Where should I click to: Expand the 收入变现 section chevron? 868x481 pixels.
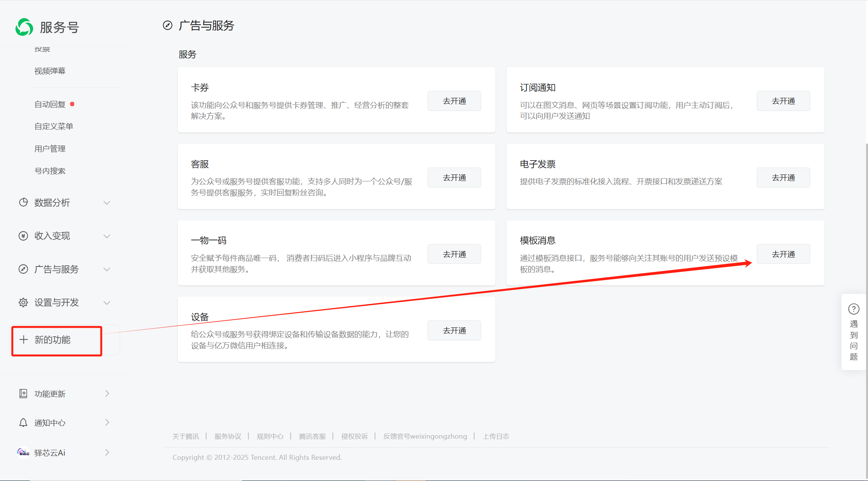[x=107, y=236]
